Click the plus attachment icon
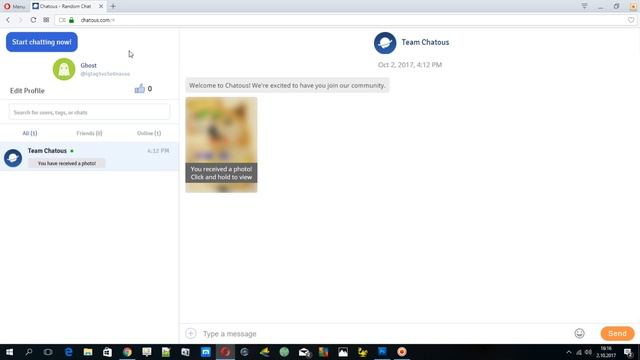640x360 pixels. click(191, 333)
